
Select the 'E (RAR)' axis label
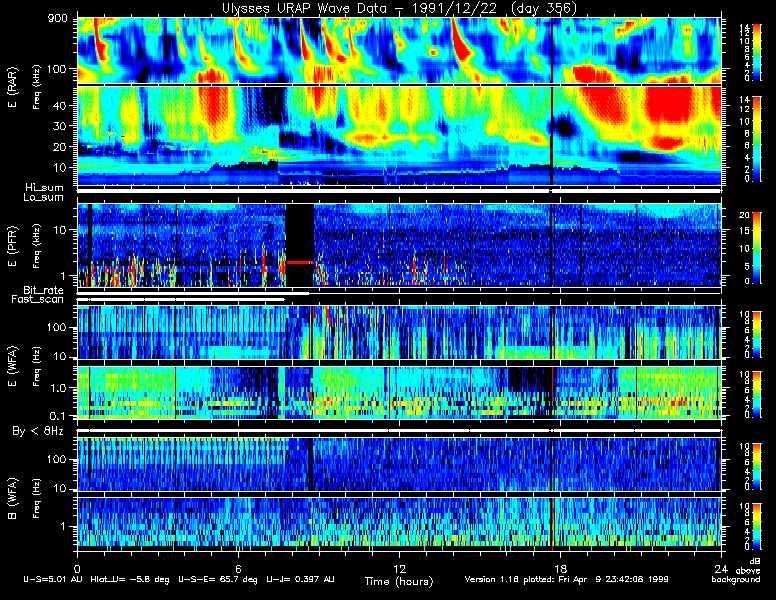coord(12,87)
